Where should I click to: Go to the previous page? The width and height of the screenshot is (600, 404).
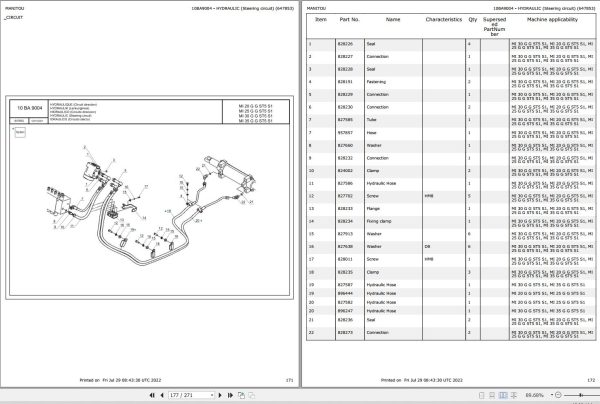pyautogui.click(x=162, y=395)
